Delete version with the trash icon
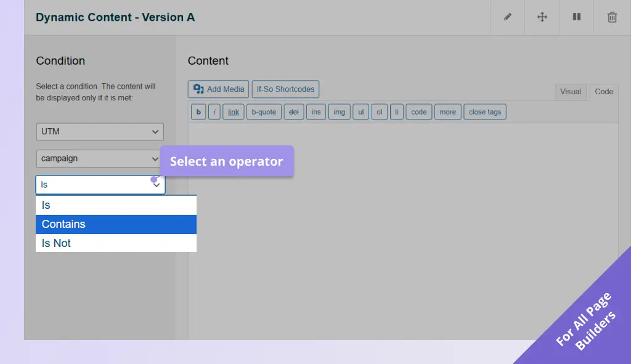The width and height of the screenshot is (631, 364). pyautogui.click(x=612, y=17)
